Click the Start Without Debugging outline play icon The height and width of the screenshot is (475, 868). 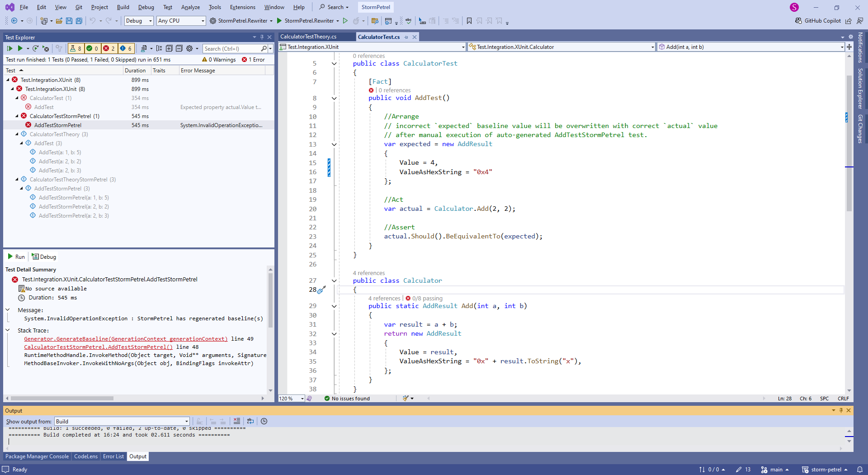click(x=345, y=21)
